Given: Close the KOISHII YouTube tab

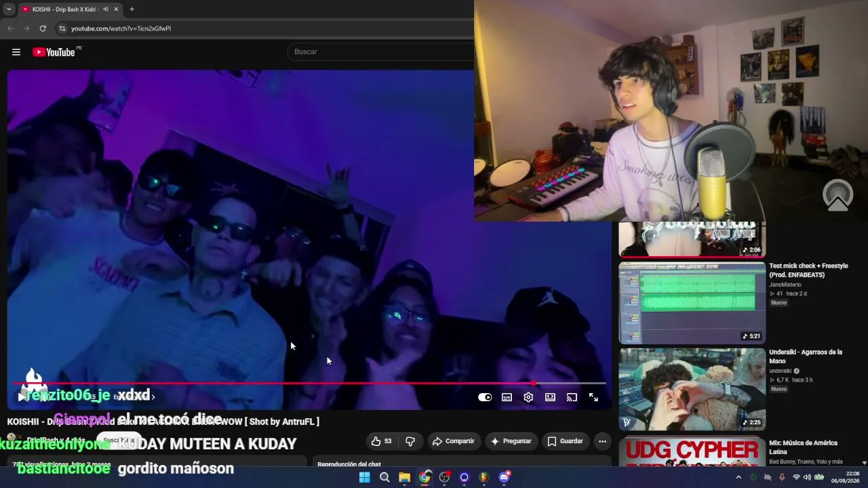Looking at the screenshot, I should coord(116,9).
